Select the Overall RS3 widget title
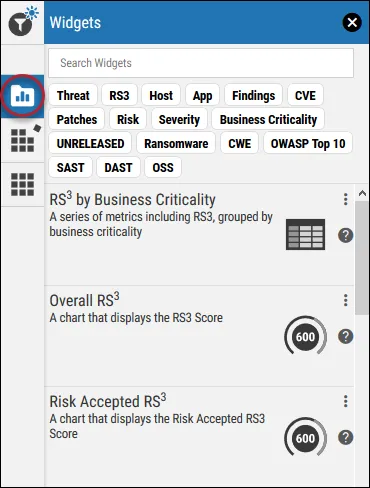 click(x=85, y=300)
